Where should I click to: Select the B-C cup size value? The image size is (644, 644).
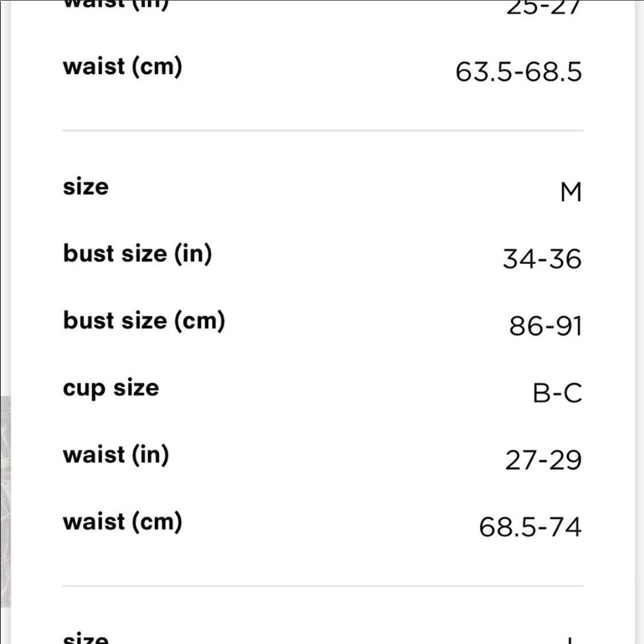(557, 393)
